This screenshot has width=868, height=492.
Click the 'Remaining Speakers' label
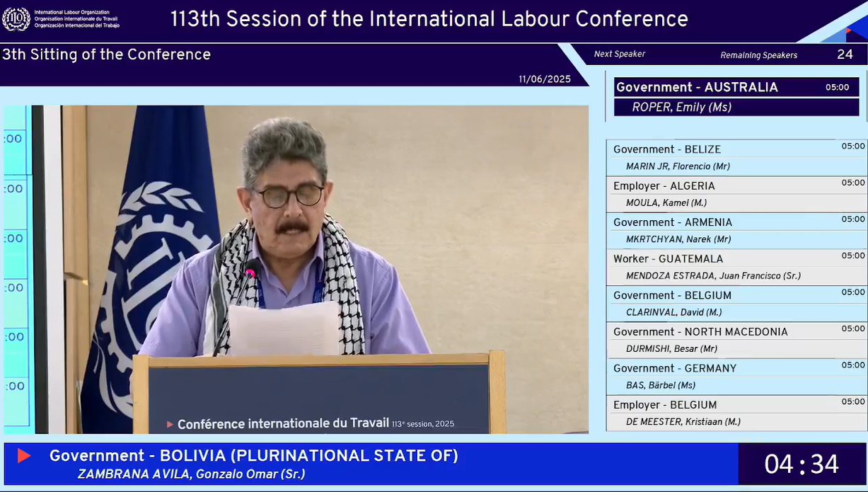(x=758, y=55)
